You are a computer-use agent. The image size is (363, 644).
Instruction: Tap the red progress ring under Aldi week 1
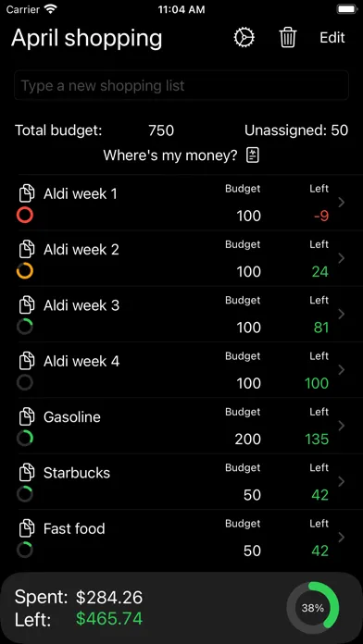click(x=25, y=216)
